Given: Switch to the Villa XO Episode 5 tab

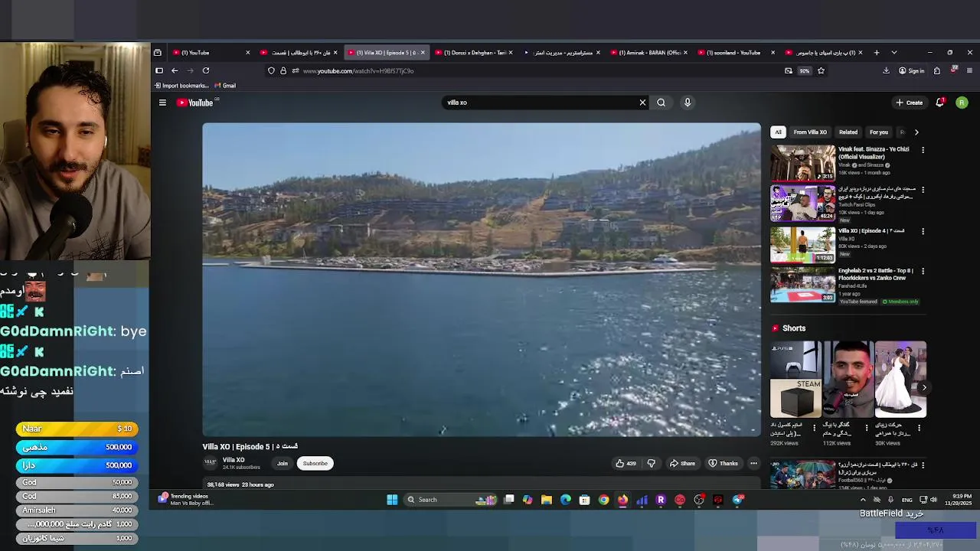Looking at the screenshot, I should 387,53.
